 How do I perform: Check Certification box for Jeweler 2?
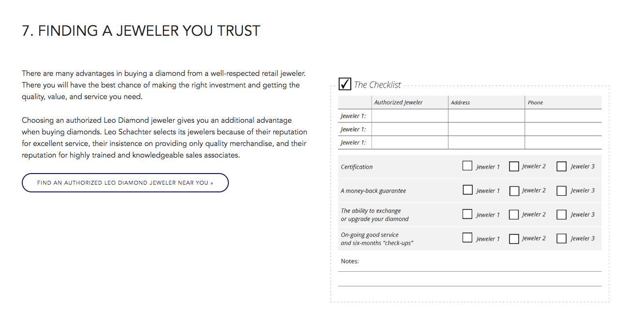[x=514, y=166]
